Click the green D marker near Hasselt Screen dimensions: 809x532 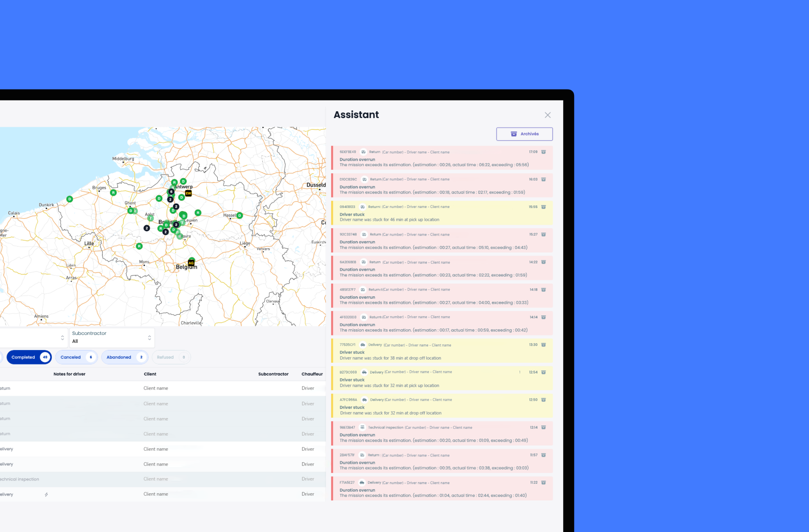[x=240, y=215]
